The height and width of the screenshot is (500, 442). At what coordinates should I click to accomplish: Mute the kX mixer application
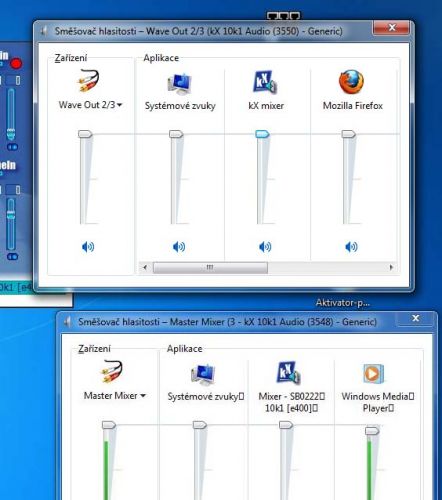[x=265, y=247]
